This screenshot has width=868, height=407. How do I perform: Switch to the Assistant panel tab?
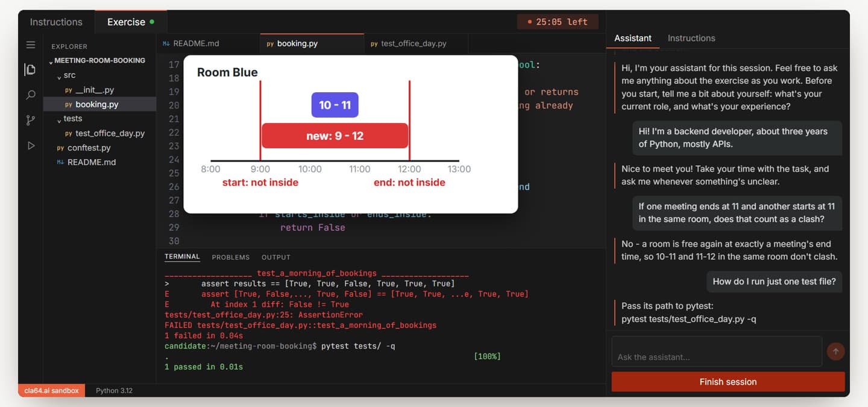coord(633,38)
